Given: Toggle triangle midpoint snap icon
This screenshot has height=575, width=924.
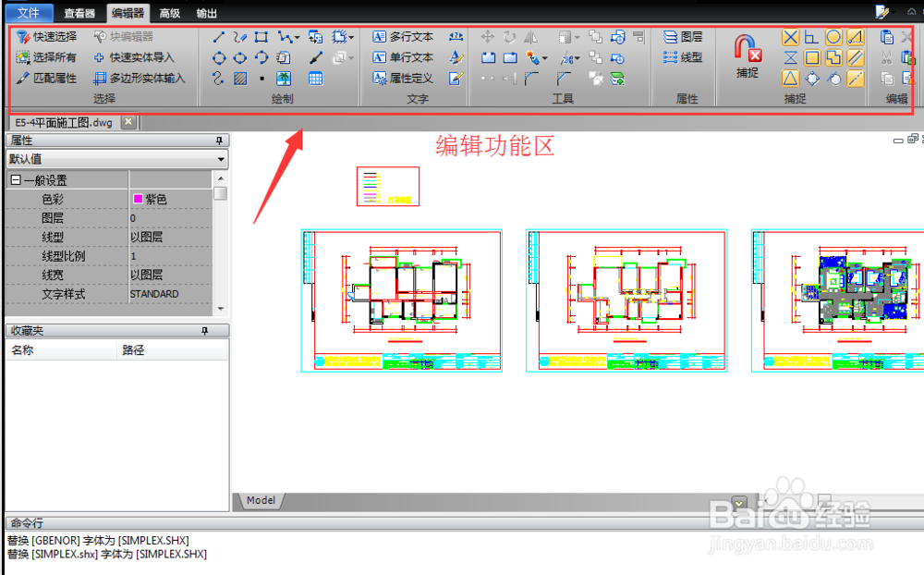Looking at the screenshot, I should coord(790,79).
